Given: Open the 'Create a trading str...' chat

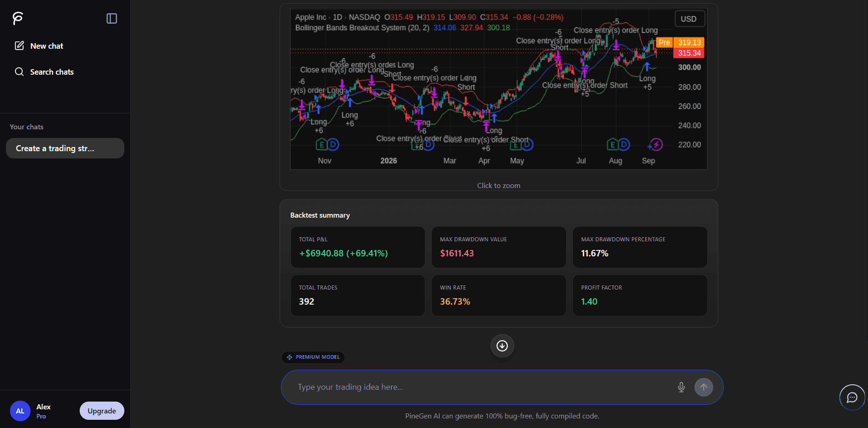Looking at the screenshot, I should coord(65,148).
